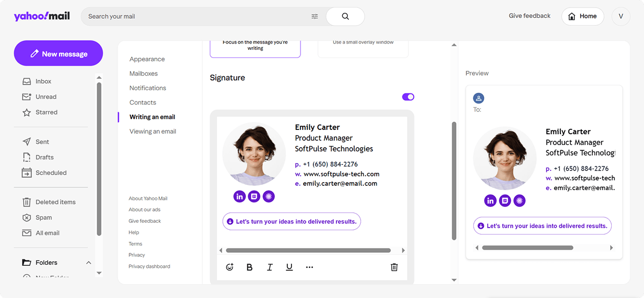Open Scheduled messages folder
Image resolution: width=644 pixels, height=298 pixels.
(x=51, y=173)
